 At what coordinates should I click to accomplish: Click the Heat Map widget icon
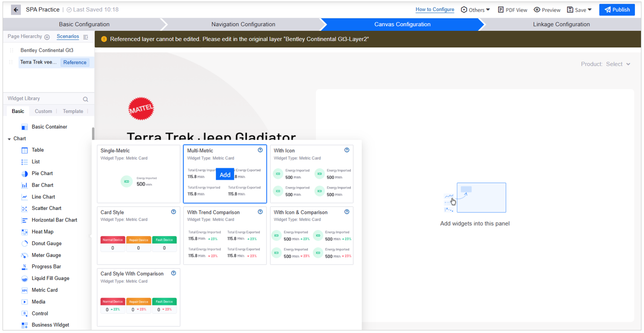pyautogui.click(x=24, y=232)
